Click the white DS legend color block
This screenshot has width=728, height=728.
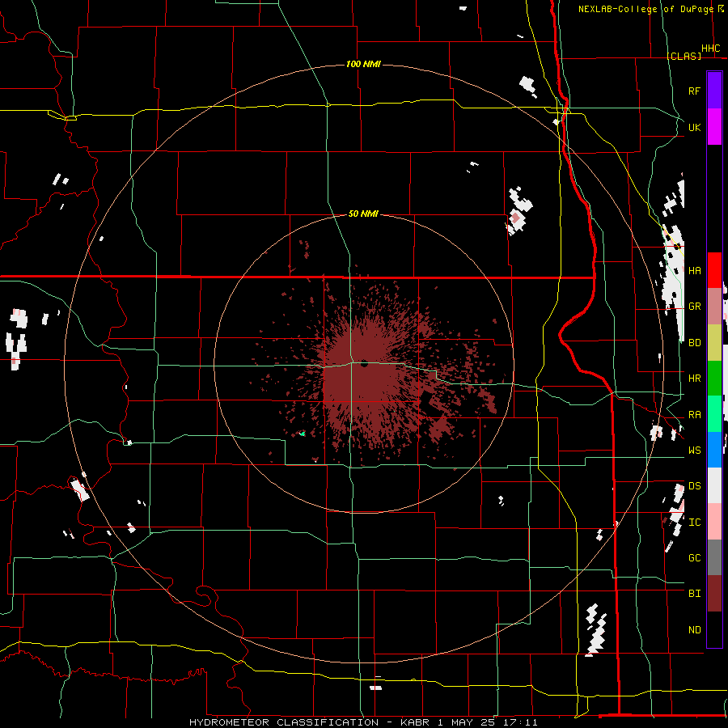point(714,485)
